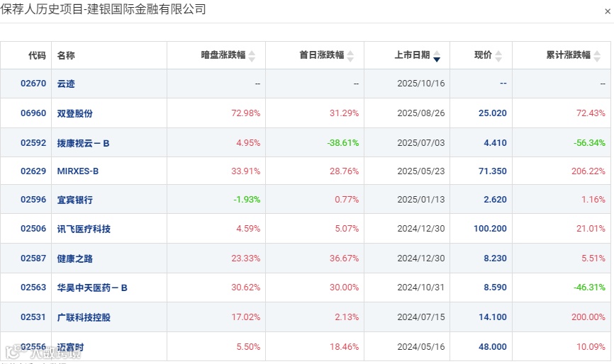This screenshot has width=614, height=364.
Task: Click first-day change 36.67%
Action: [x=344, y=258]
